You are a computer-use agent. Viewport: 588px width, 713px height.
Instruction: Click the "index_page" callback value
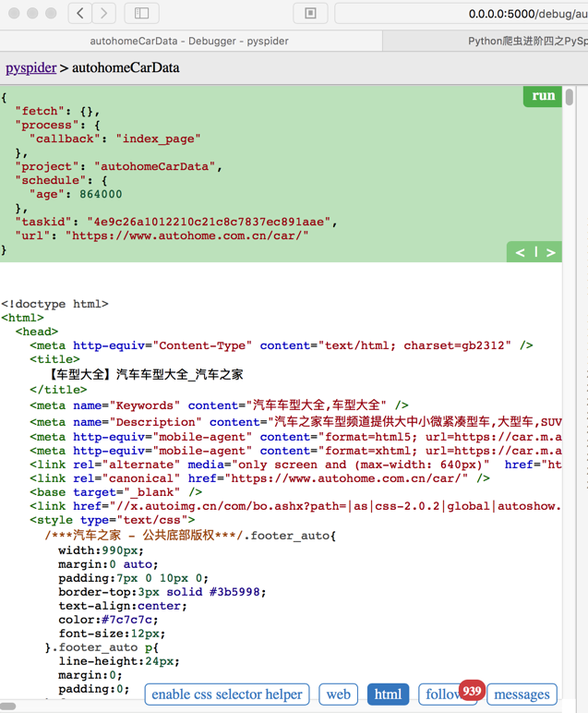pos(158,139)
